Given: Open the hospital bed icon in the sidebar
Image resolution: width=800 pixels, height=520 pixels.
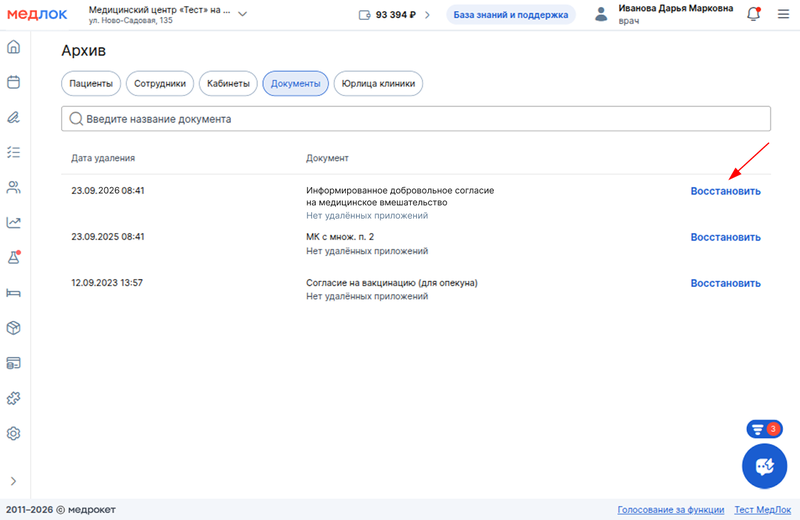Looking at the screenshot, I should (14, 293).
